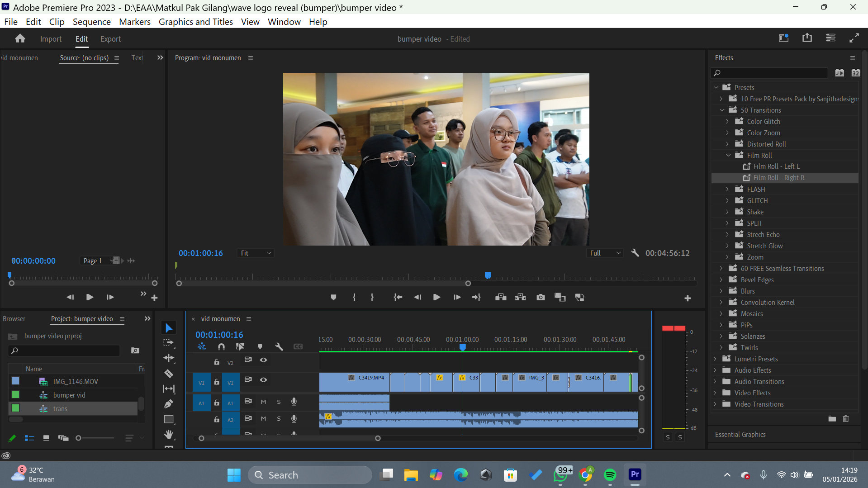Click Quick Export share button at top right

coord(807,38)
